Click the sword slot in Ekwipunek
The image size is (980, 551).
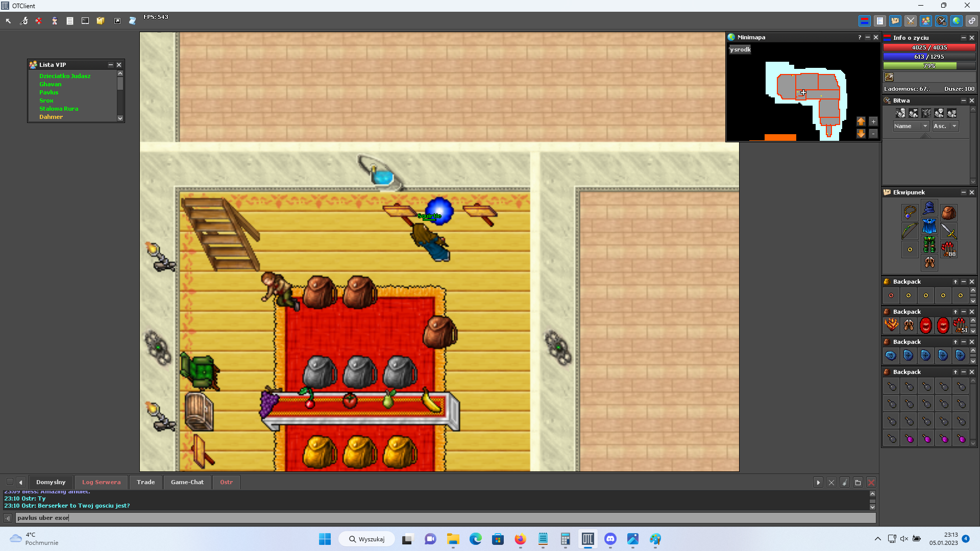pos(949,231)
